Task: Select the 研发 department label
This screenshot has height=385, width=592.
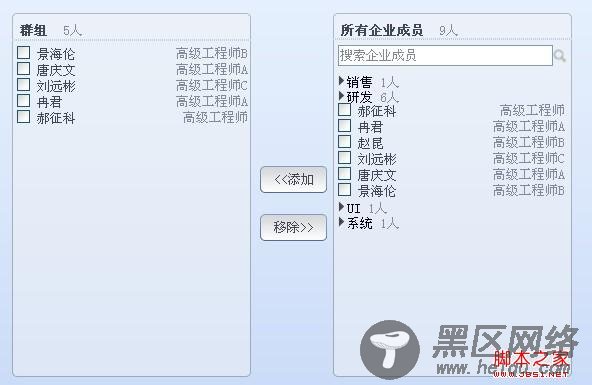Action: pos(359,97)
